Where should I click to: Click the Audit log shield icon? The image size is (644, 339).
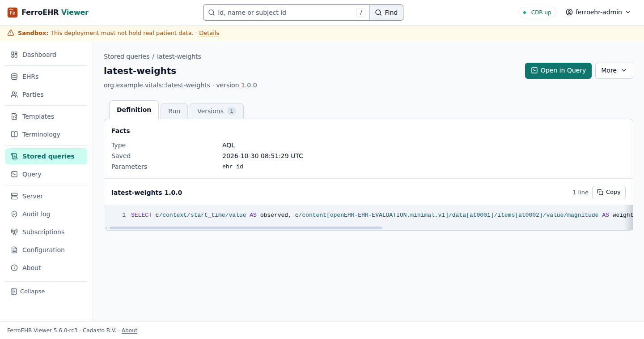click(x=14, y=214)
